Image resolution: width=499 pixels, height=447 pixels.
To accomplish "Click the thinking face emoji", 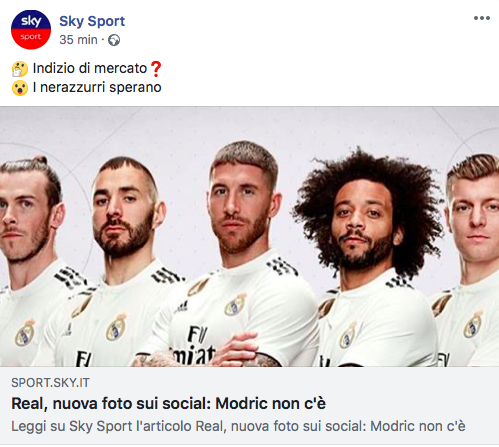I will 20,69.
